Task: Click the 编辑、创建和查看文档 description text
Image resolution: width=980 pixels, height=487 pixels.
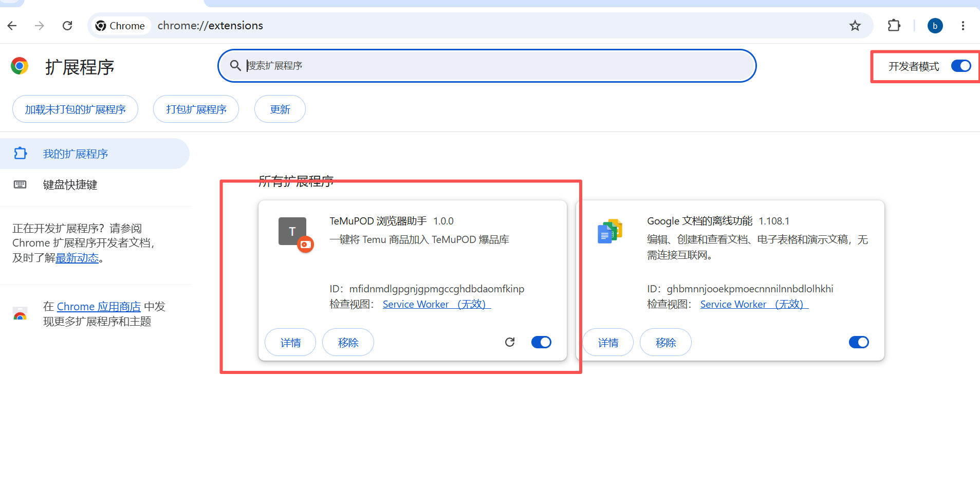Action: [757, 247]
